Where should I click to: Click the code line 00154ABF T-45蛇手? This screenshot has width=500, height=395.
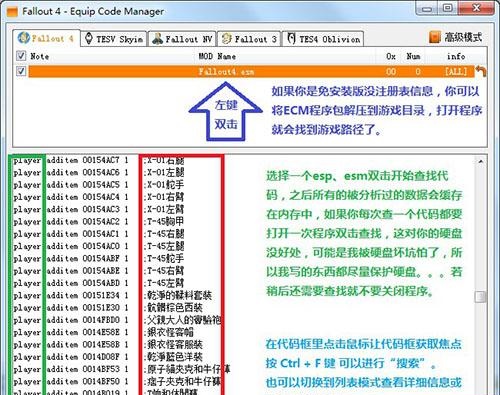click(99, 259)
